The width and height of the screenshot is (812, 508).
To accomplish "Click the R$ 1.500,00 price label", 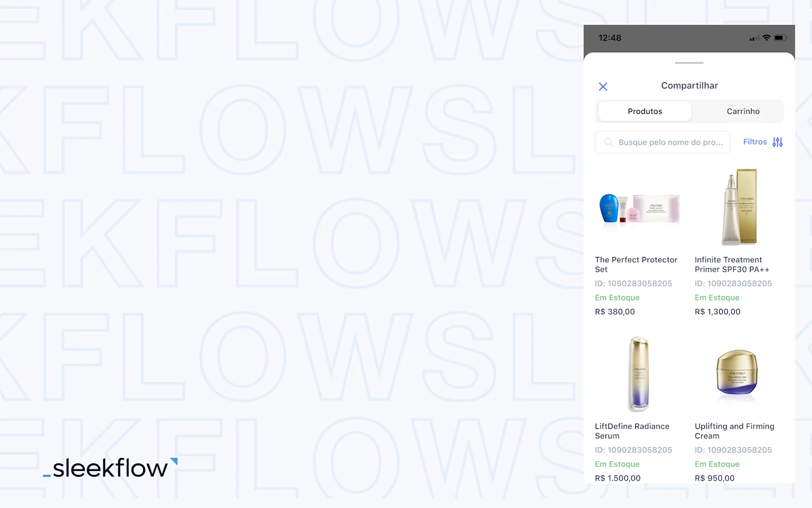I will click(618, 478).
